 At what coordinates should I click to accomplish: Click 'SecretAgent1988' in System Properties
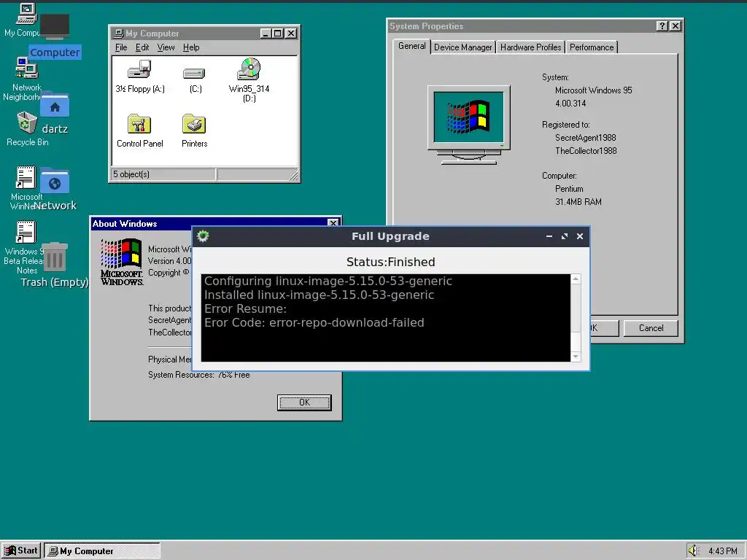coord(586,138)
